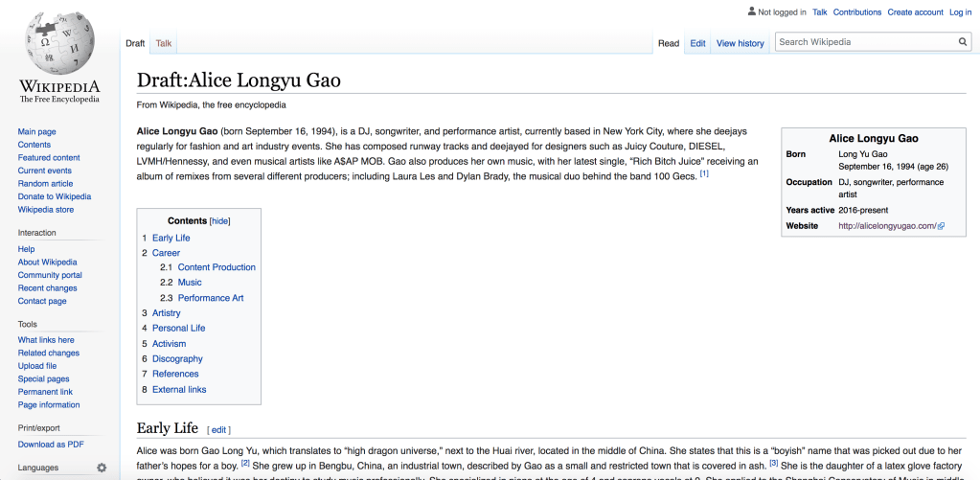Click Download as PDF in sidebar

tap(50, 444)
